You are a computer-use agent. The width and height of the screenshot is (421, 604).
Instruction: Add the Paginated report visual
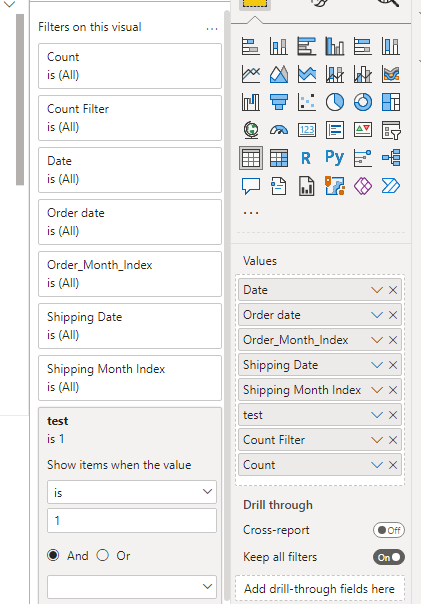point(307,186)
